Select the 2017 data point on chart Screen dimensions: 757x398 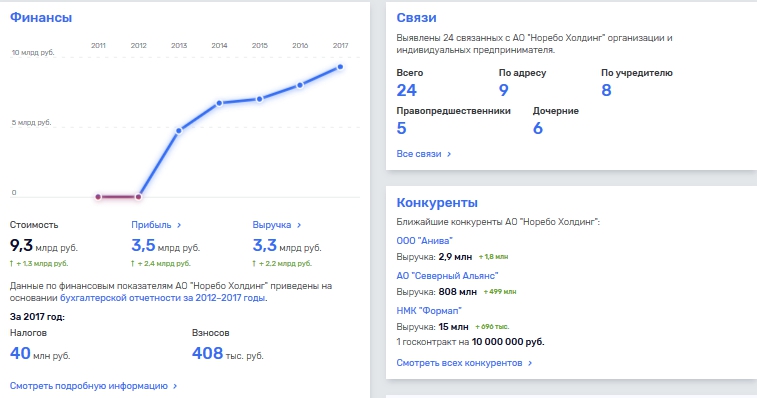coord(340,67)
